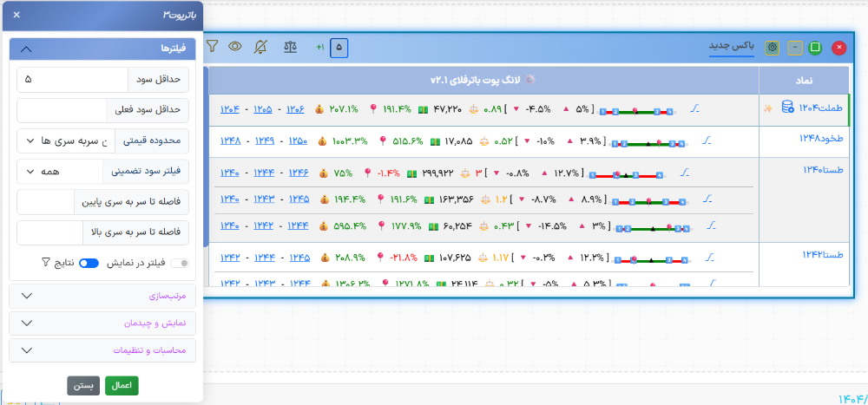Click the gear settings icon beside باکس جدید
868x405 pixels.
point(772,48)
